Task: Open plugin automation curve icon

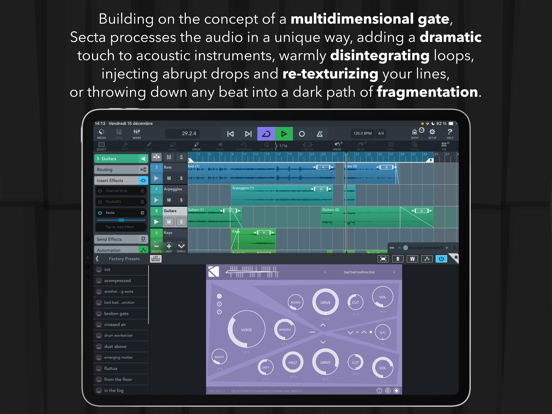Action: click(427, 259)
